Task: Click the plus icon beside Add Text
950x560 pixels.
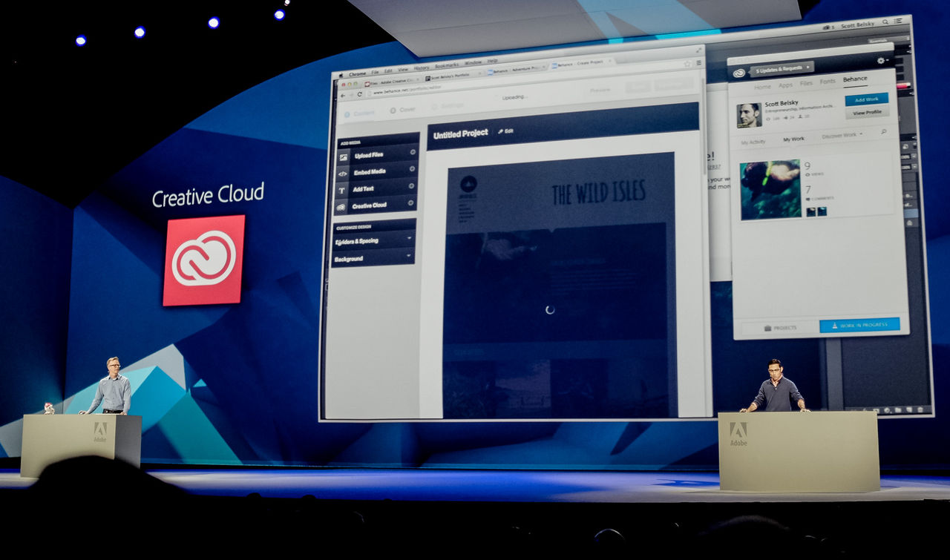Action: point(412,186)
